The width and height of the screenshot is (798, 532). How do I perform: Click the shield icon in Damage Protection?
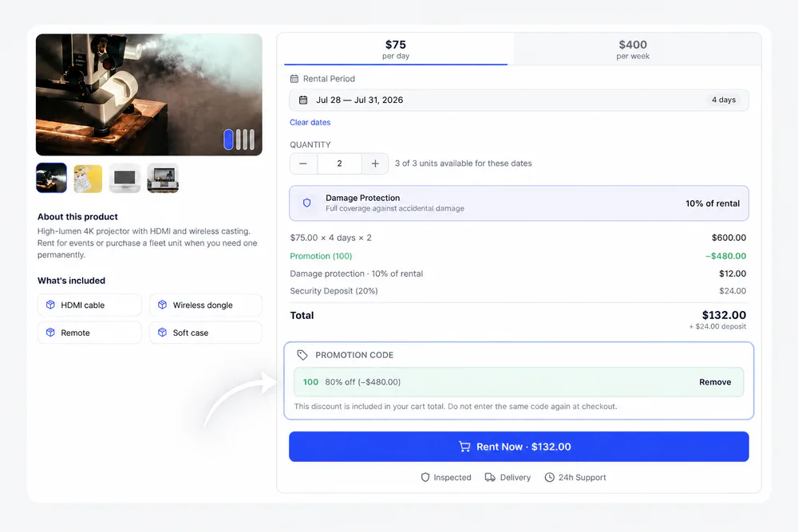point(307,203)
